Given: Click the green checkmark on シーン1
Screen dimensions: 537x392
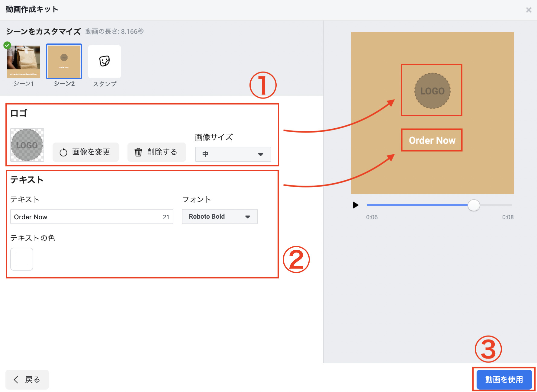Looking at the screenshot, I should click(x=7, y=45).
